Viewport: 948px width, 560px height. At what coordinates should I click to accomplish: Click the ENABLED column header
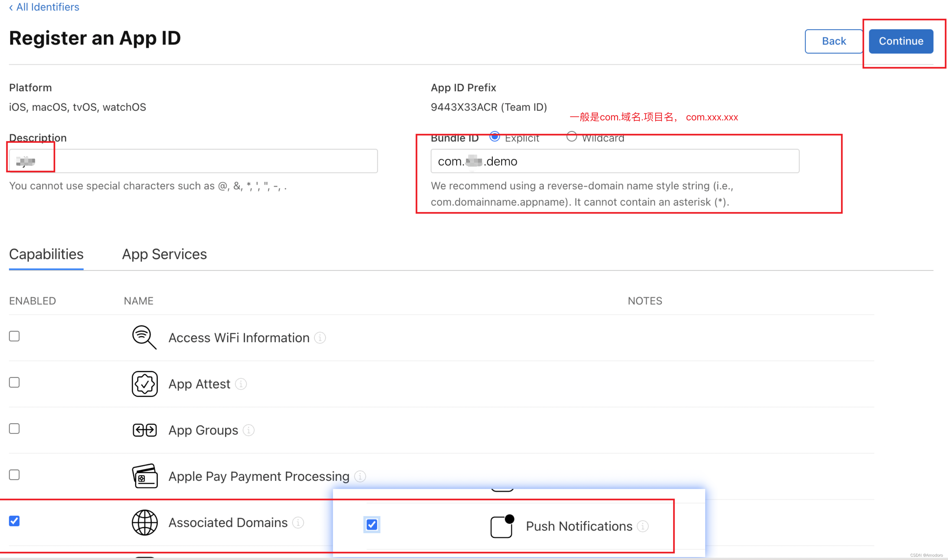[x=33, y=301]
